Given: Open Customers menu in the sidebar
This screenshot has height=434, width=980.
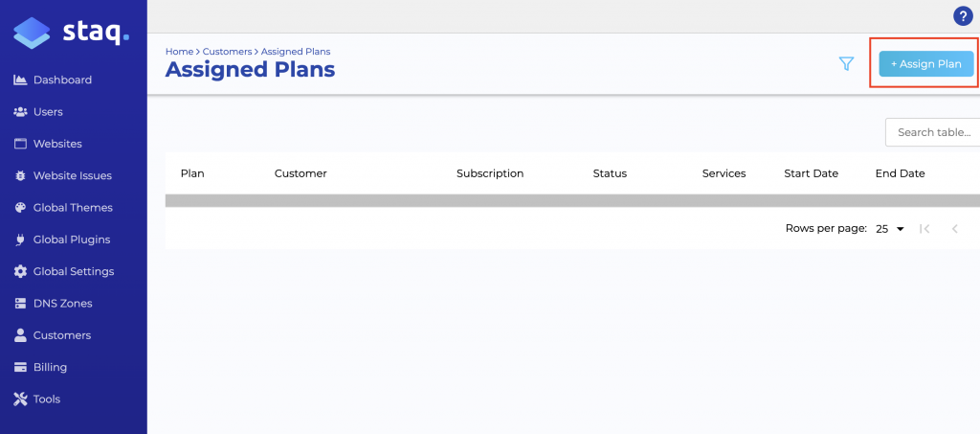Looking at the screenshot, I should [61, 335].
